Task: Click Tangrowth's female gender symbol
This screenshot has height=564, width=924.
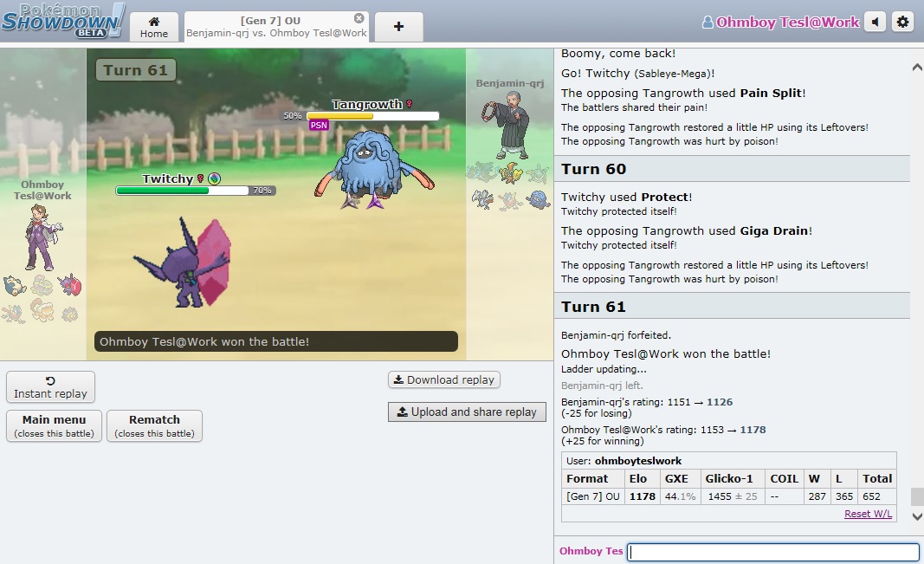Action: tap(409, 104)
